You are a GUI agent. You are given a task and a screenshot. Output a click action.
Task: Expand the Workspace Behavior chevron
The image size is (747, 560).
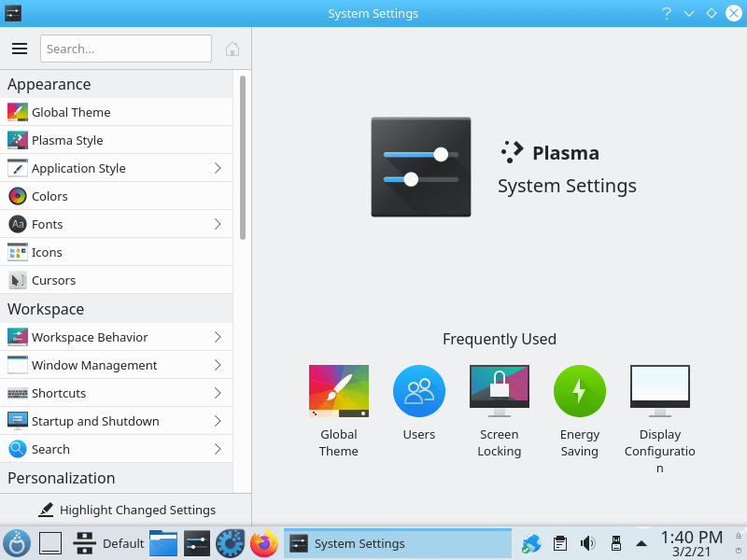pyautogui.click(x=218, y=337)
